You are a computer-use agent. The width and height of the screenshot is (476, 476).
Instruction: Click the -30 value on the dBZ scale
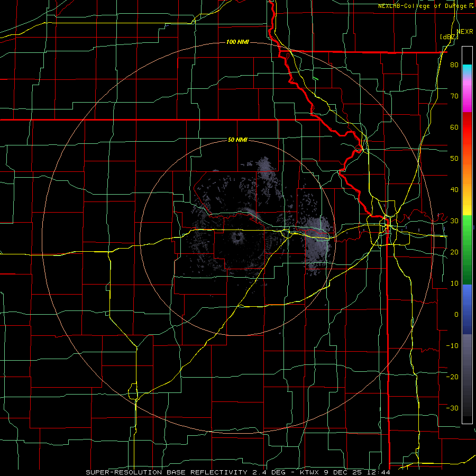[452, 408]
